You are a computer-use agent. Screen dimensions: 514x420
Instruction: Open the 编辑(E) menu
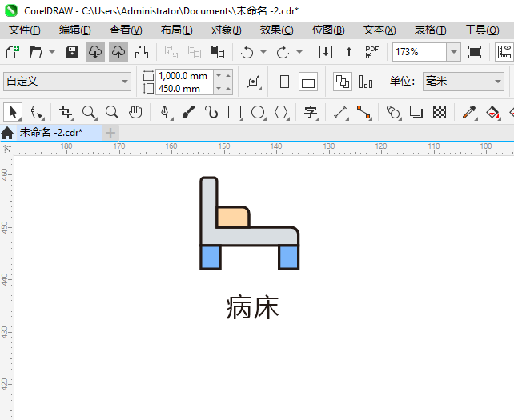pos(75,30)
